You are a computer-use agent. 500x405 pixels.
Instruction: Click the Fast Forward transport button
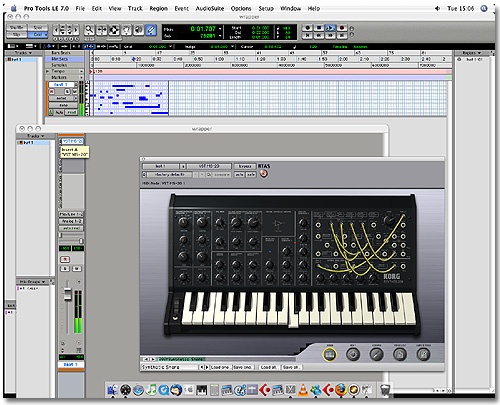point(330,35)
